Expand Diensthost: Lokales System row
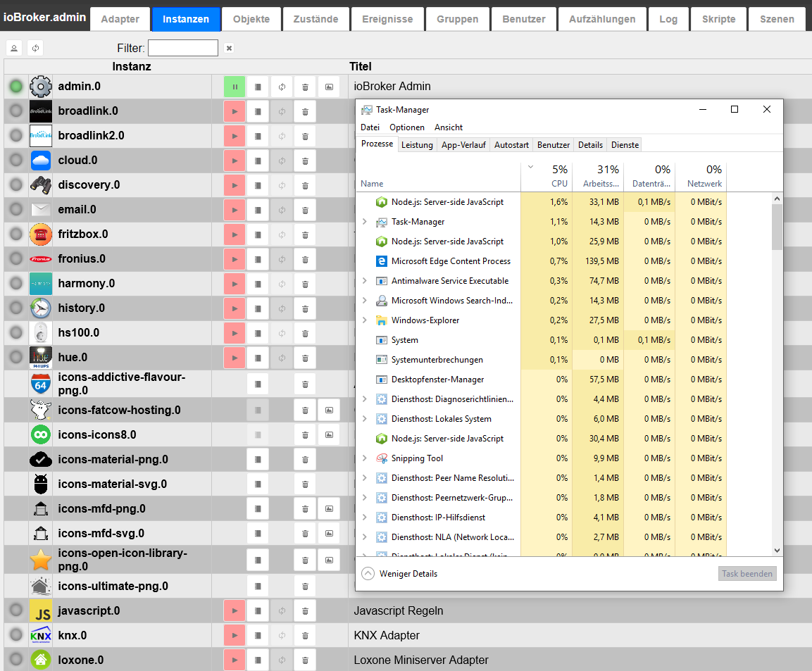This screenshot has width=812, height=671. (x=365, y=419)
